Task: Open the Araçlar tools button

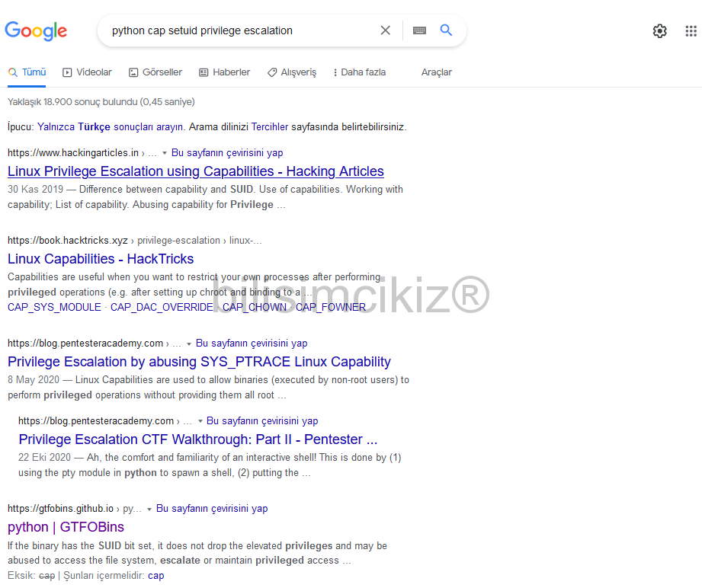Action: [x=437, y=72]
